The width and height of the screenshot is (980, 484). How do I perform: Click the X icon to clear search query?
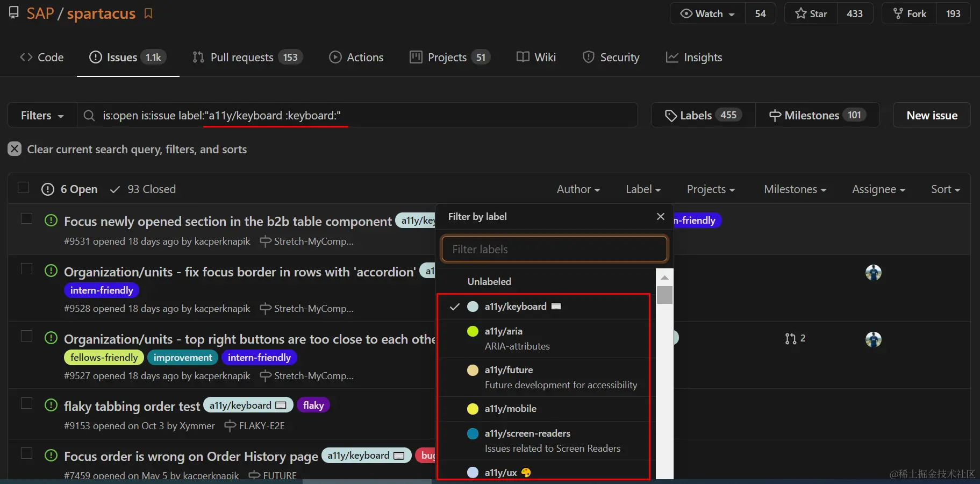click(x=15, y=149)
